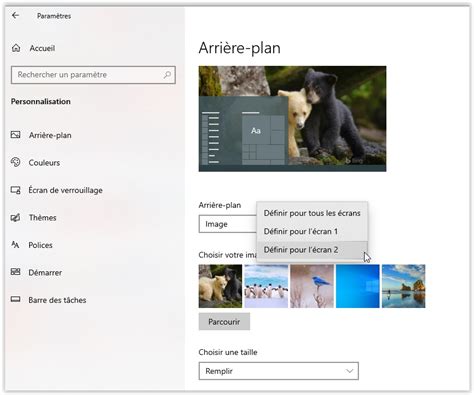Click the Démarrer icon
This screenshot has height=395, width=474.
pyautogui.click(x=16, y=272)
